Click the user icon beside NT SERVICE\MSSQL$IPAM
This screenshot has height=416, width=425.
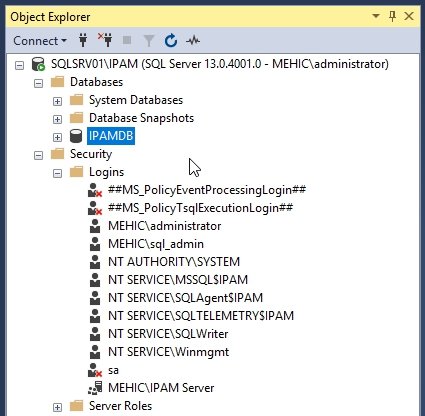95,280
